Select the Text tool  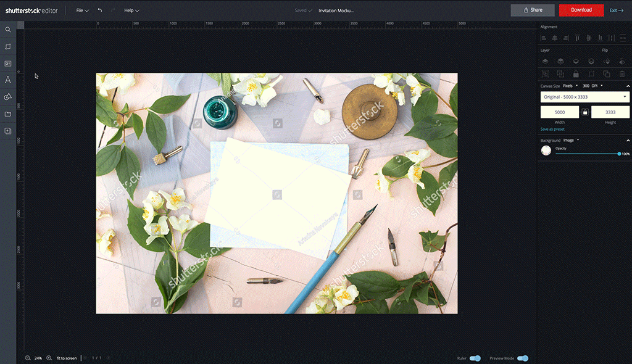coord(8,80)
